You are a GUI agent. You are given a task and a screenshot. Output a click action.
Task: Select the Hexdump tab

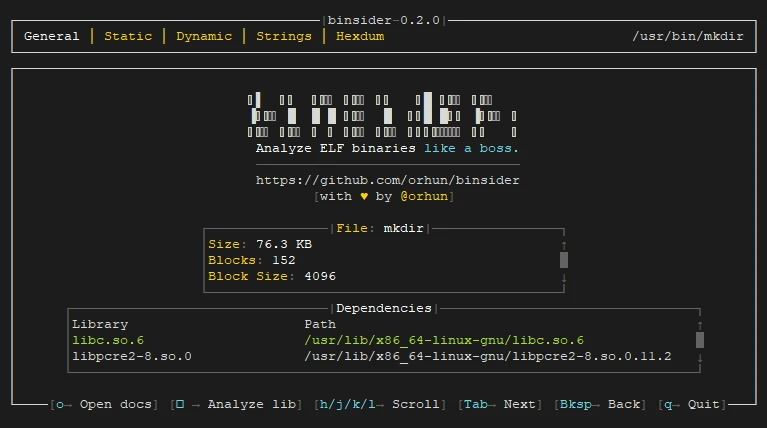(360, 36)
